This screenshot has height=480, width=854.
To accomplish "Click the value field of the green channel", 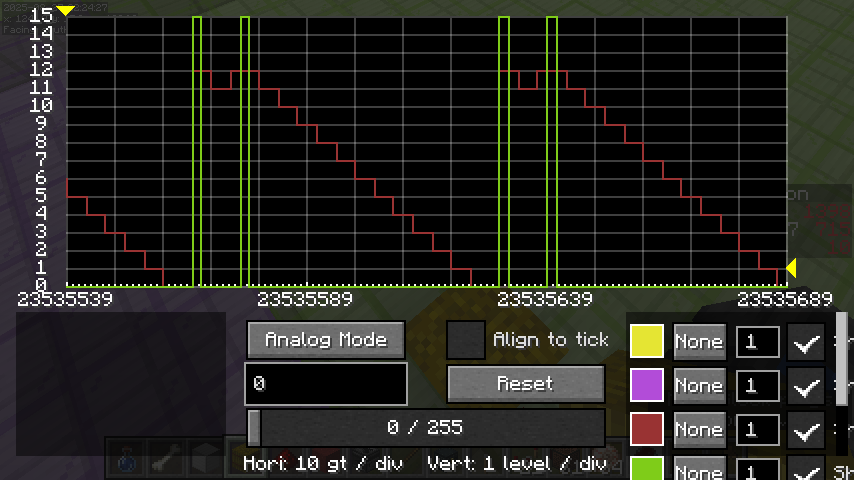I will tap(758, 469).
